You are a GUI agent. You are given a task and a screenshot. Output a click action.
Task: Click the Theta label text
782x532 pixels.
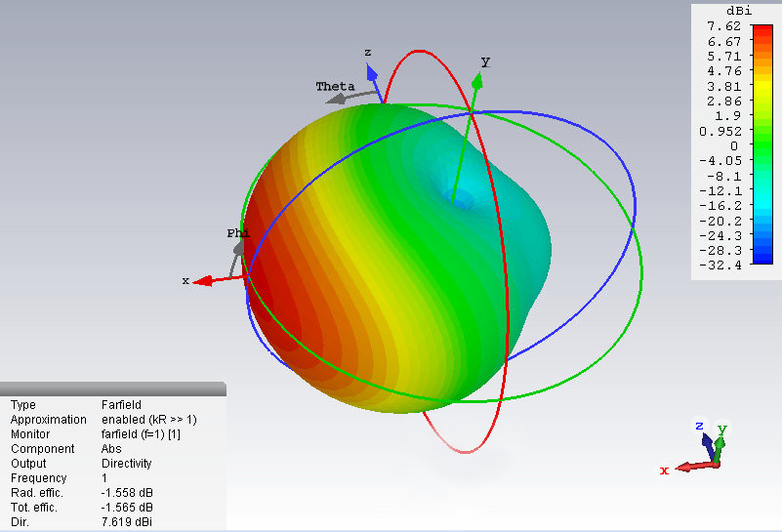pos(335,87)
